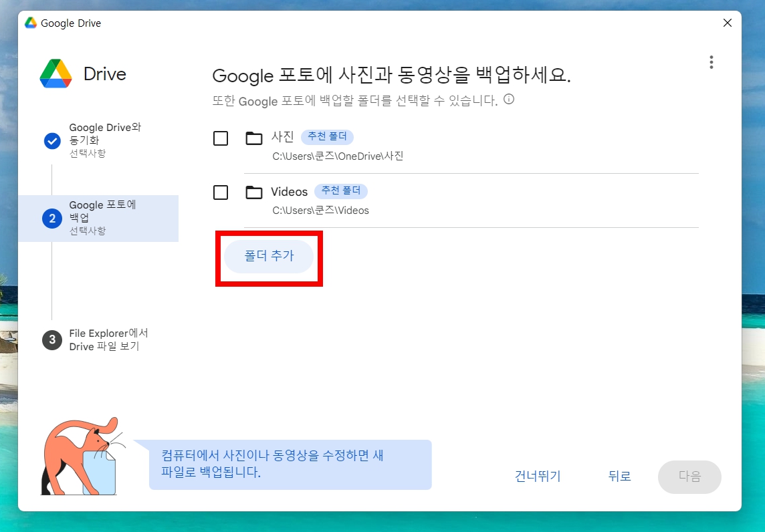The image size is (765, 532).
Task: Click the step 3 number circle
Action: (x=52, y=340)
